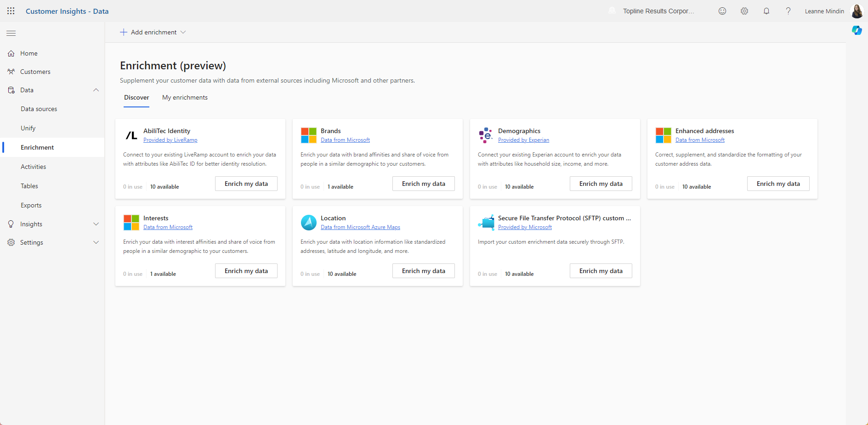Screen dimensions: 868x425
Task: Click the Customers people icon
Action: [x=11, y=72]
